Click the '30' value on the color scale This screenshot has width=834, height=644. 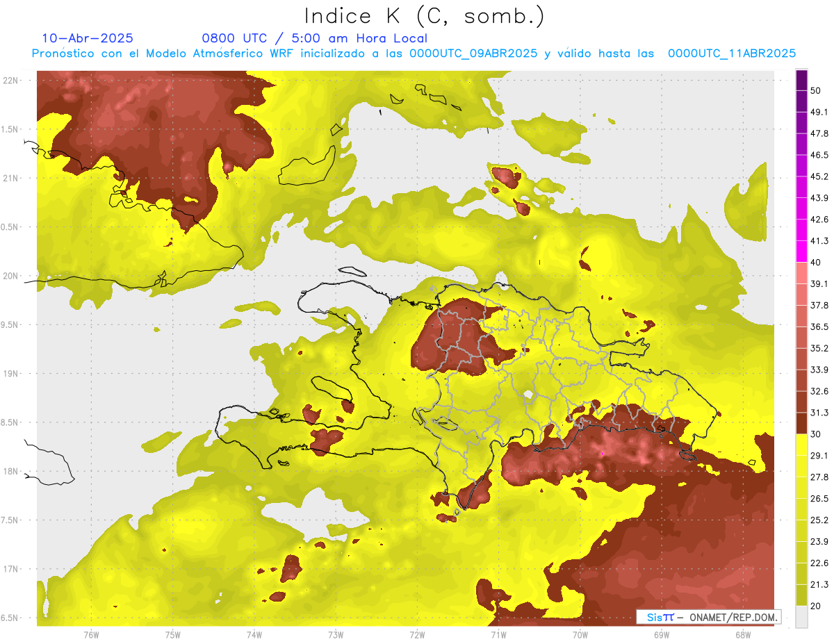tap(817, 434)
